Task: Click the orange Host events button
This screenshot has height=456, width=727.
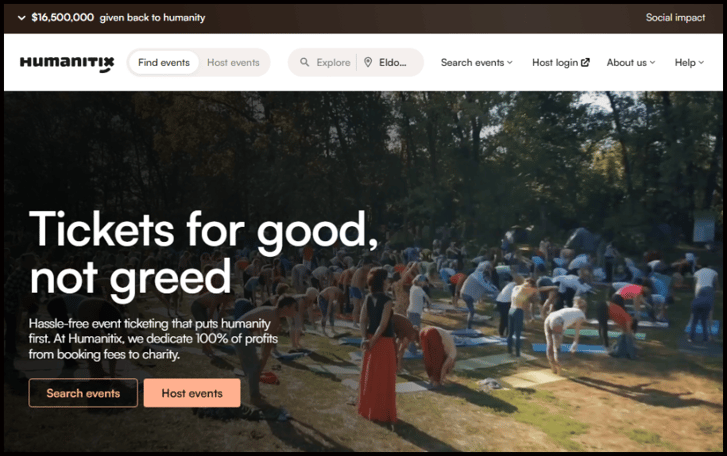Action: point(192,393)
